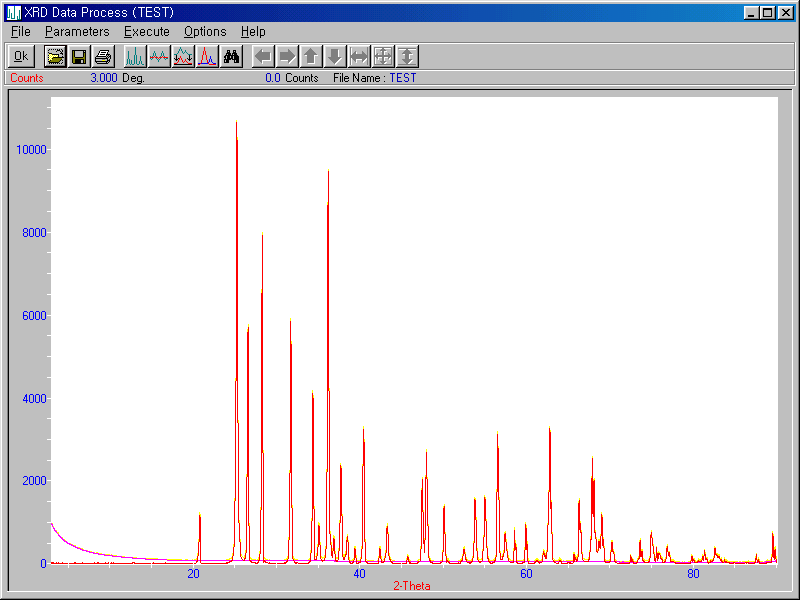Click the 6000 y-axis label
This screenshot has width=800, height=600.
pyautogui.click(x=34, y=316)
